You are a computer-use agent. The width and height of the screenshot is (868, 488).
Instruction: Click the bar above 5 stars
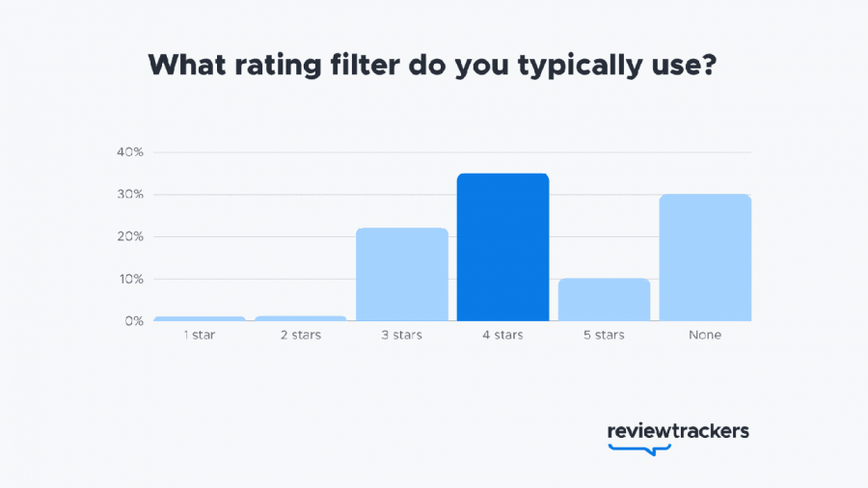click(604, 300)
